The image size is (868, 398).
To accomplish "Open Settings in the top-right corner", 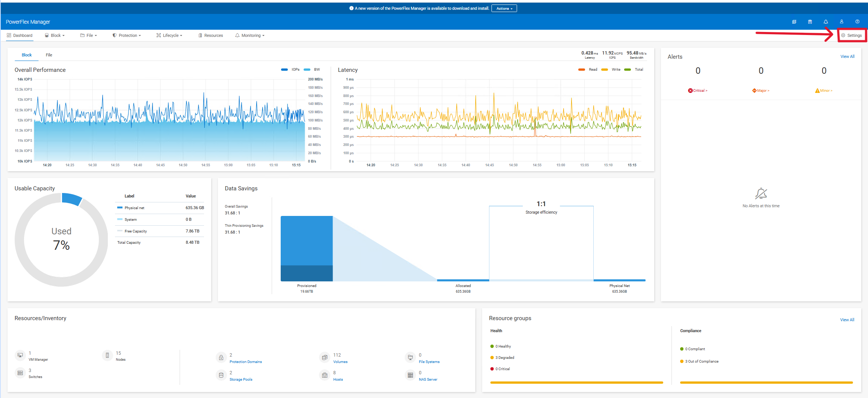I will click(851, 35).
